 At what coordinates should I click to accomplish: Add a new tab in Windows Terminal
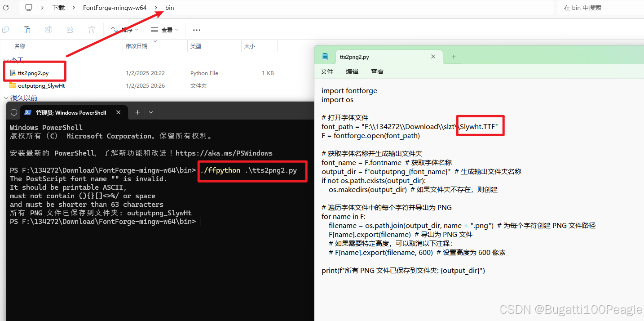click(x=138, y=112)
